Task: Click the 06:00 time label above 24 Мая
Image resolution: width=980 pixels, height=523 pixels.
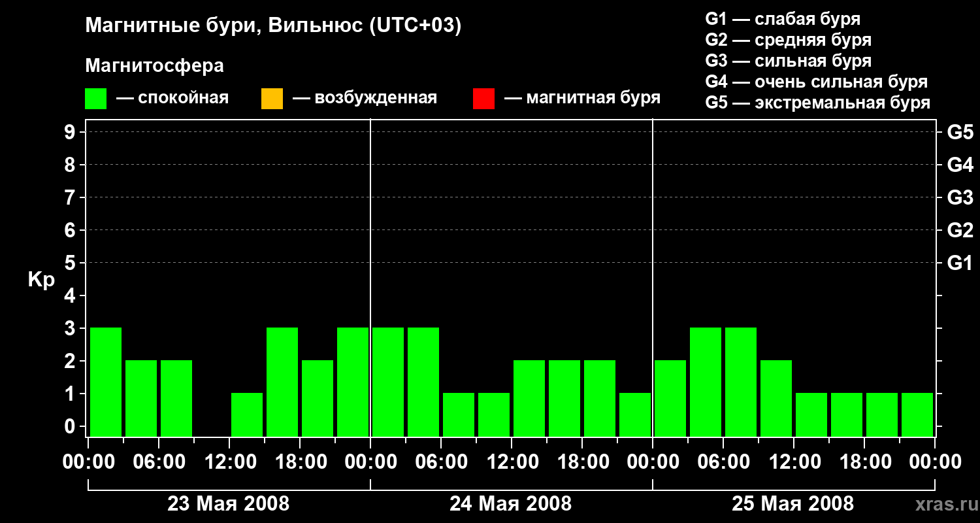Action: [441, 462]
